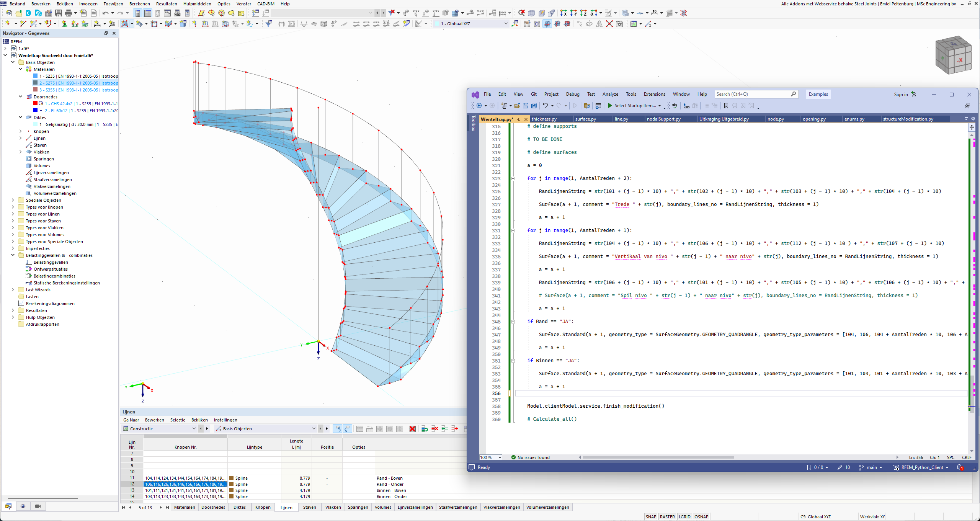
Task: Click the view orientation cube
Action: coord(953,55)
